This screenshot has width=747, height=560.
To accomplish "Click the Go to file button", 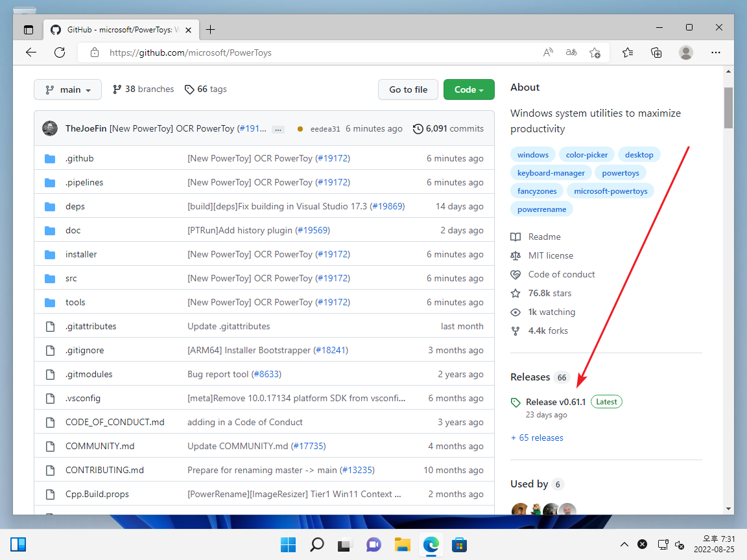I will tap(408, 89).
